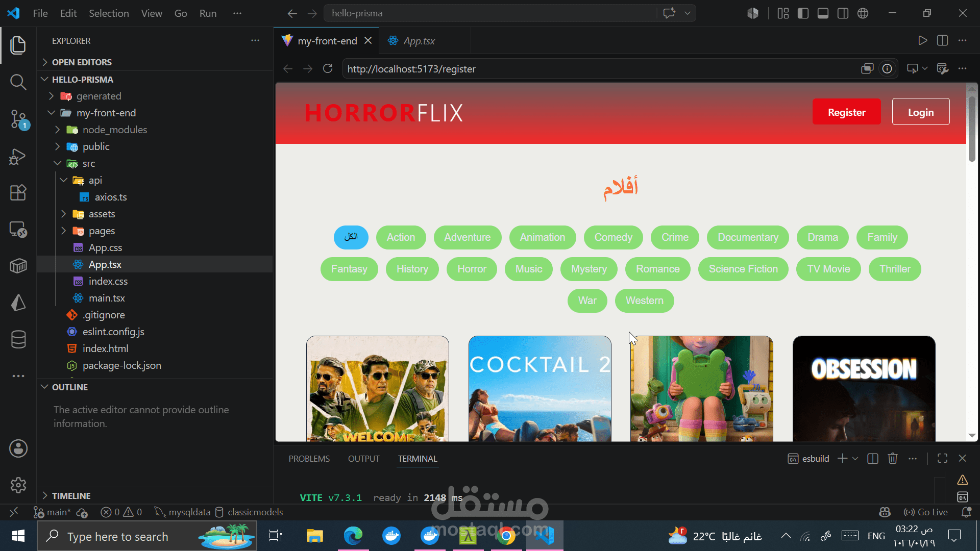Image resolution: width=980 pixels, height=551 pixels.
Task: Open the Selection menu
Action: tap(109, 13)
